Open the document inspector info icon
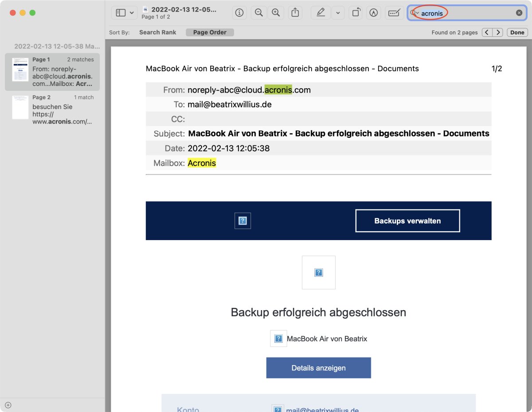This screenshot has height=412, width=532. [239, 12]
